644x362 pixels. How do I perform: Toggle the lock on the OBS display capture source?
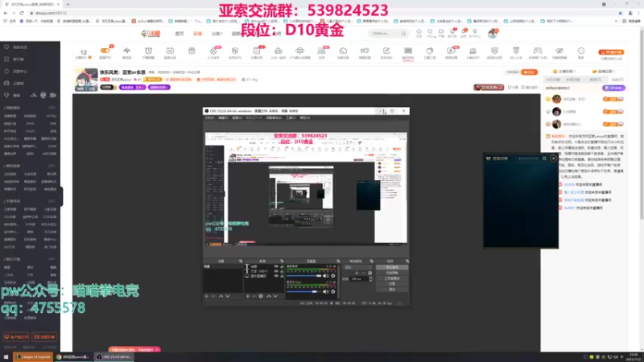pyautogui.click(x=282, y=276)
